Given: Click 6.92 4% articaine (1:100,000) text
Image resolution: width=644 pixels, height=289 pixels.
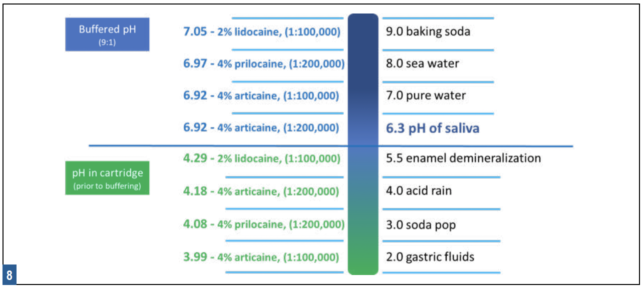Looking at the screenshot, I should coord(261,95).
